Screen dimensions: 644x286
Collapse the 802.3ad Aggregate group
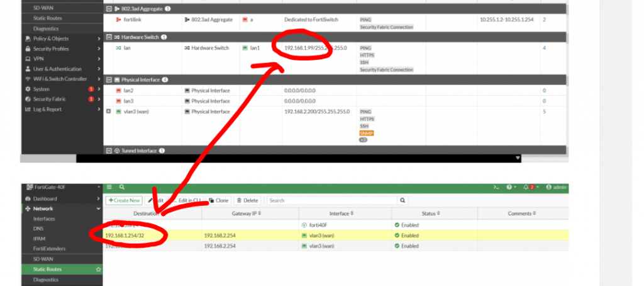pos(109,9)
